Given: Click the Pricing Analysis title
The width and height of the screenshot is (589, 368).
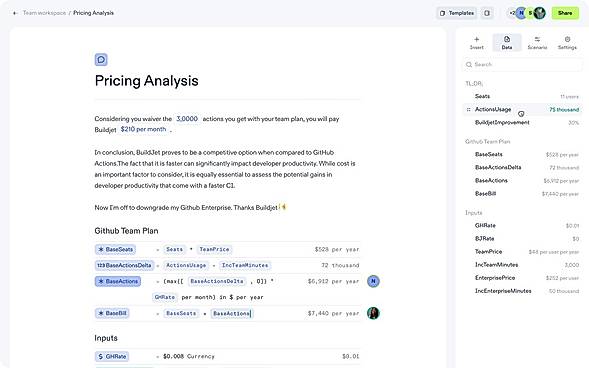Looking at the screenshot, I should (x=146, y=81).
